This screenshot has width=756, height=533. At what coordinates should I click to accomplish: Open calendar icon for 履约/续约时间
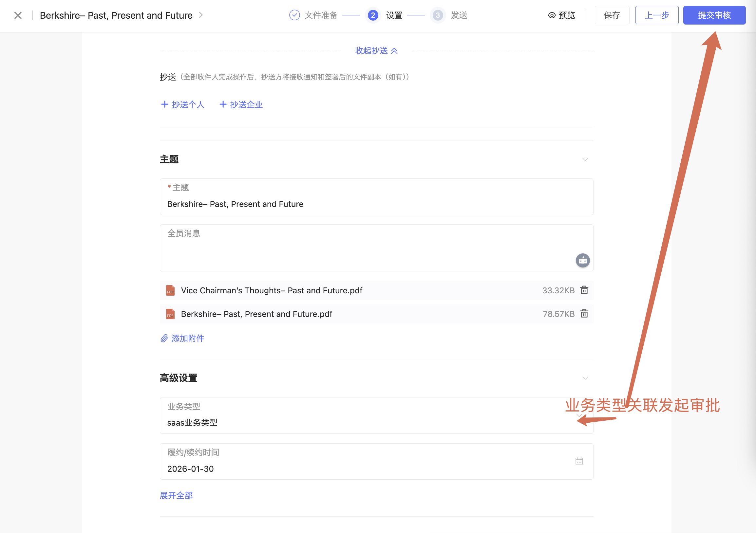click(x=579, y=461)
